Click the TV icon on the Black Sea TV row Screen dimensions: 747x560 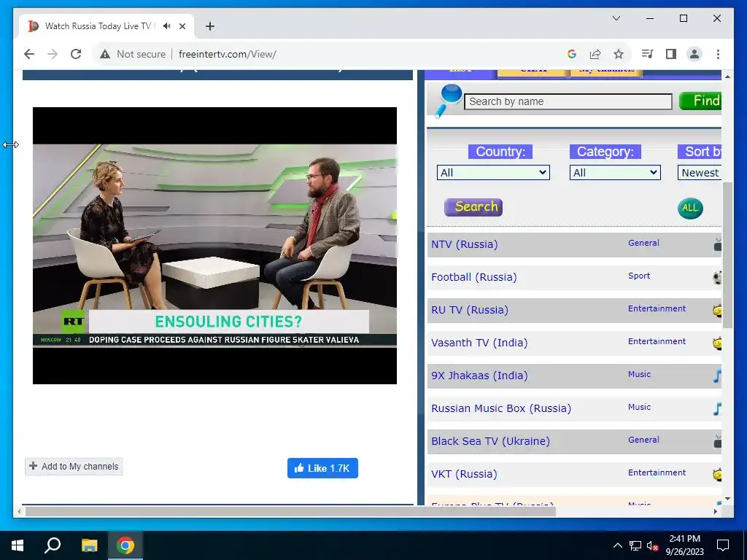pos(718,442)
